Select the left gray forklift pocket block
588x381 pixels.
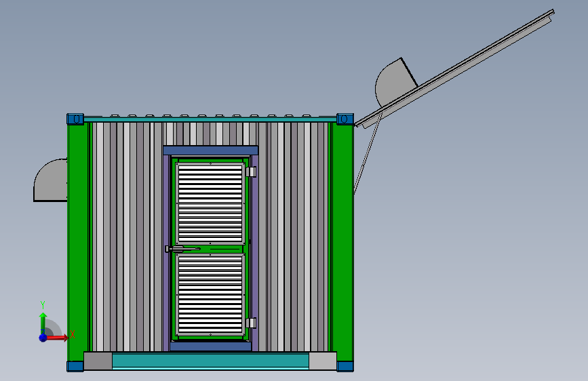coord(98,361)
